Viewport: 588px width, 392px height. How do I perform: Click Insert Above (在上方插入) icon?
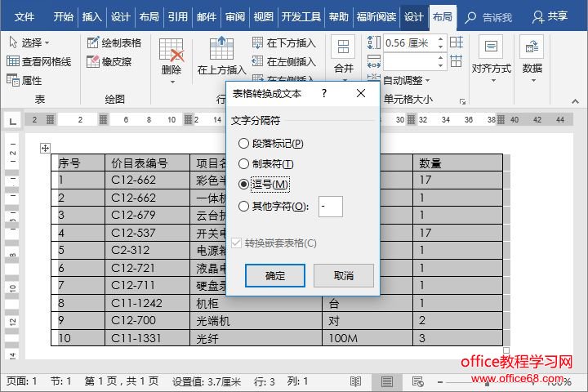[x=221, y=48]
